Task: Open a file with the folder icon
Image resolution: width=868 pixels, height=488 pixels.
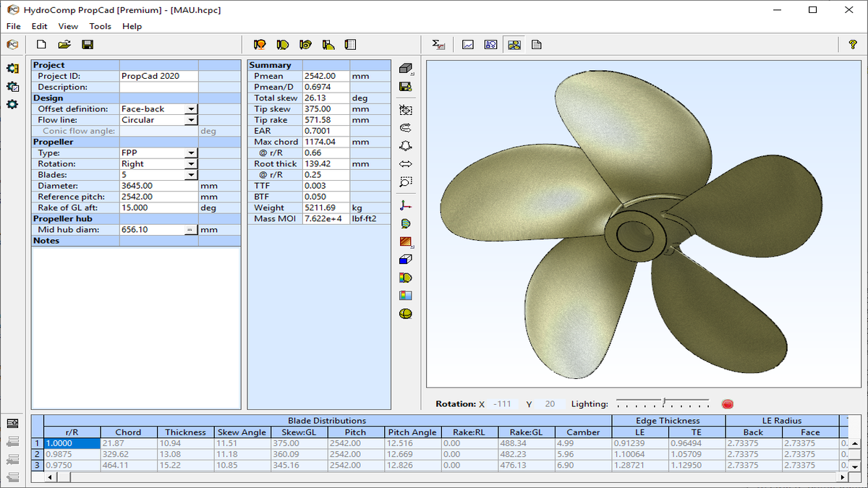Action: point(64,45)
